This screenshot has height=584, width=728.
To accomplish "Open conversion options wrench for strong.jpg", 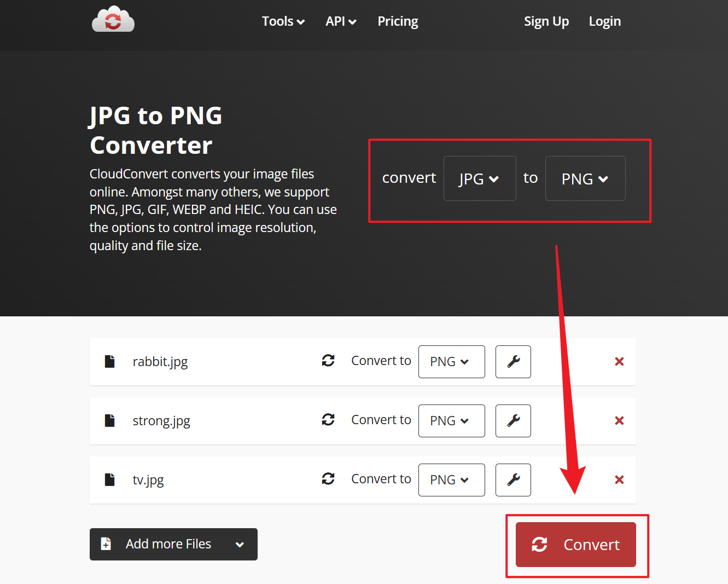I will 513,421.
